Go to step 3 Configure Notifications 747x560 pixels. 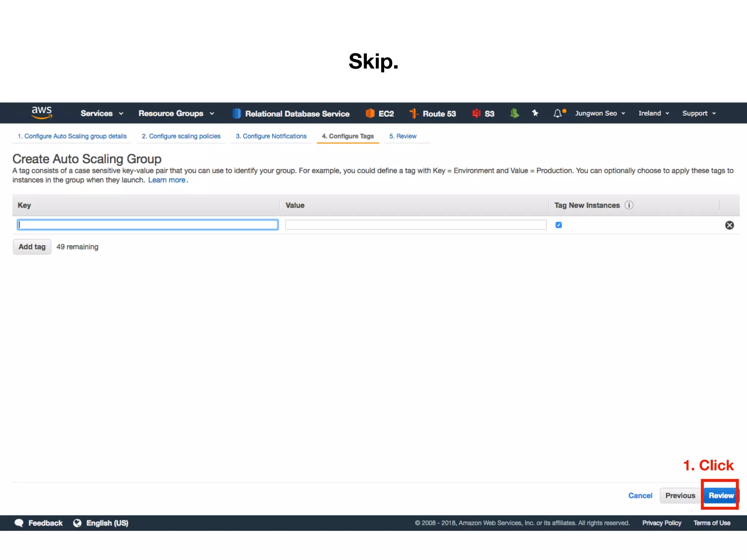271,136
